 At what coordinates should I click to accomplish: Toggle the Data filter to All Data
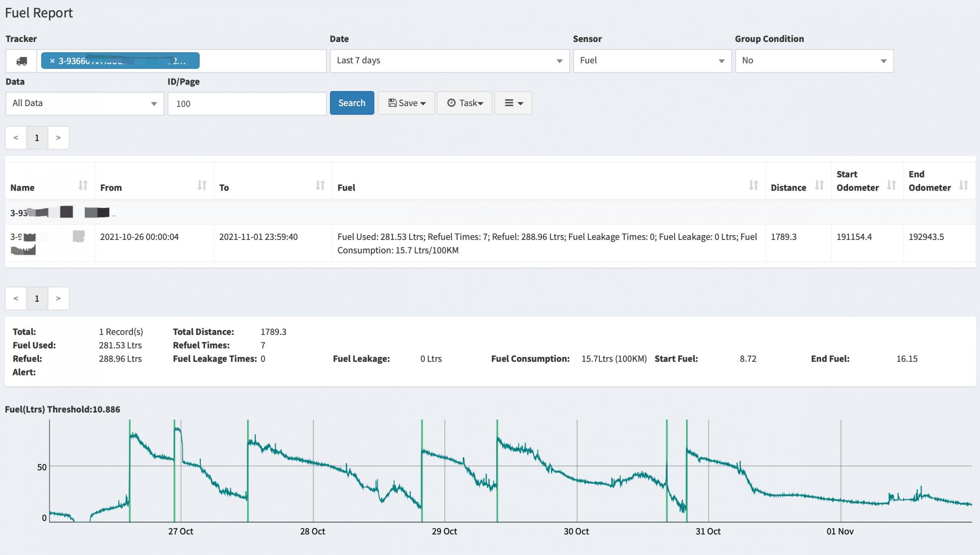(x=84, y=103)
